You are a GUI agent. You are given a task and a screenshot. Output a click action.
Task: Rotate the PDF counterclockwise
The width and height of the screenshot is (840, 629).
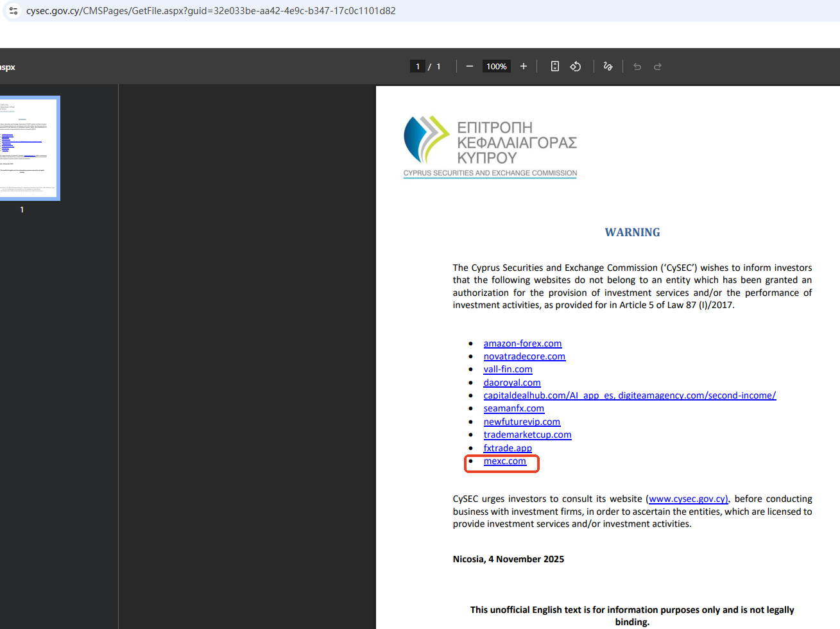(x=576, y=66)
